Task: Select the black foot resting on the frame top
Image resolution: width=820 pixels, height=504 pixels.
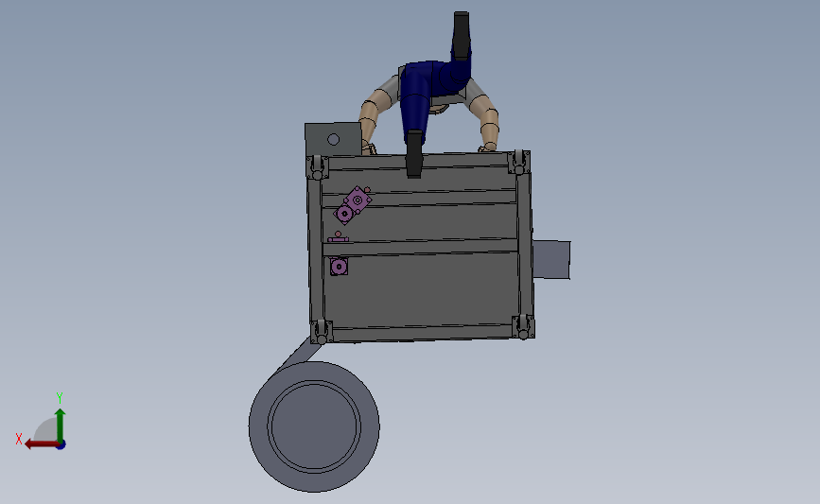Action: coord(414,154)
